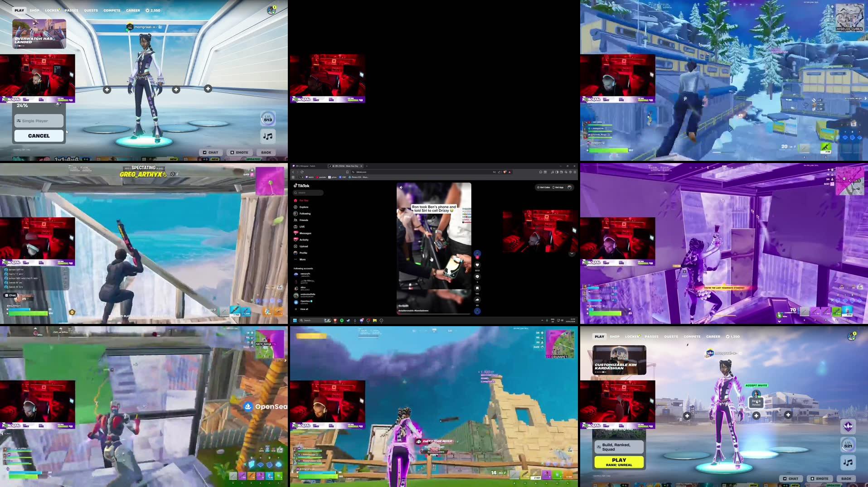Show hidden system tray icons
The image size is (868, 487).
coord(542,320)
